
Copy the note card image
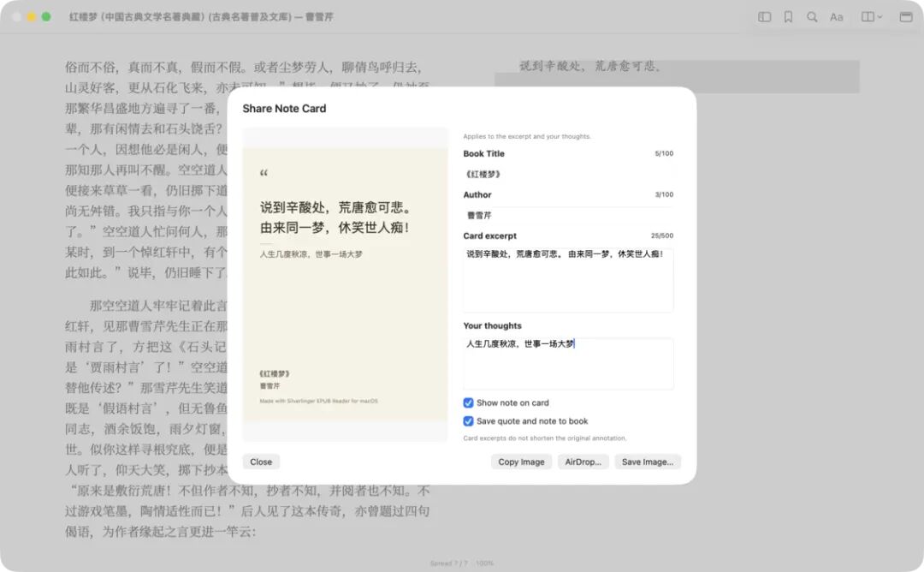pos(522,462)
